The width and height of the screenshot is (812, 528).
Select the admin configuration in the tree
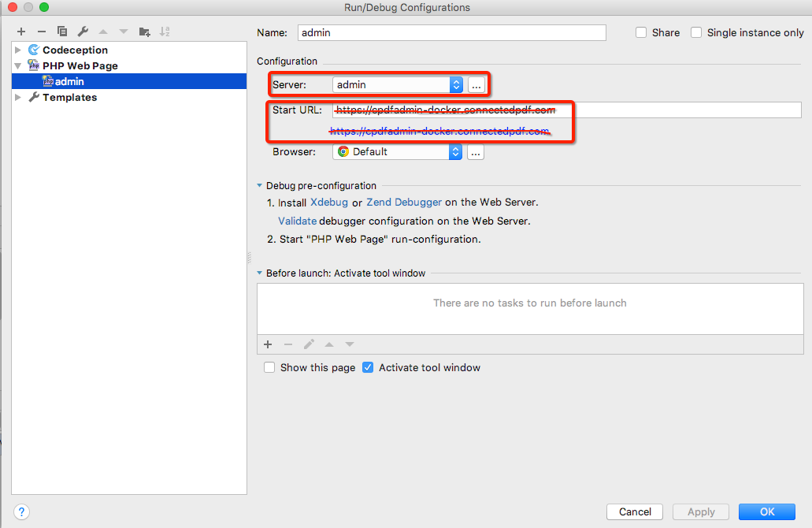(129, 81)
